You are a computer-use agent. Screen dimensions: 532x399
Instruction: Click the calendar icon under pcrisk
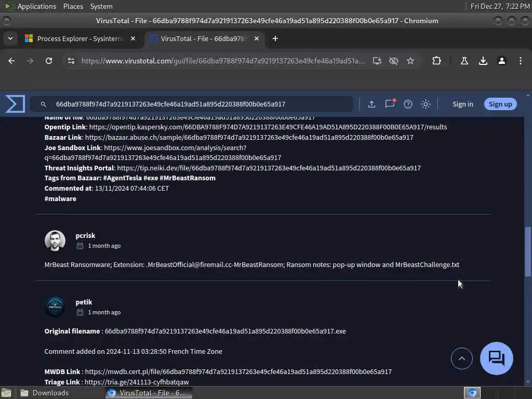coord(79,246)
